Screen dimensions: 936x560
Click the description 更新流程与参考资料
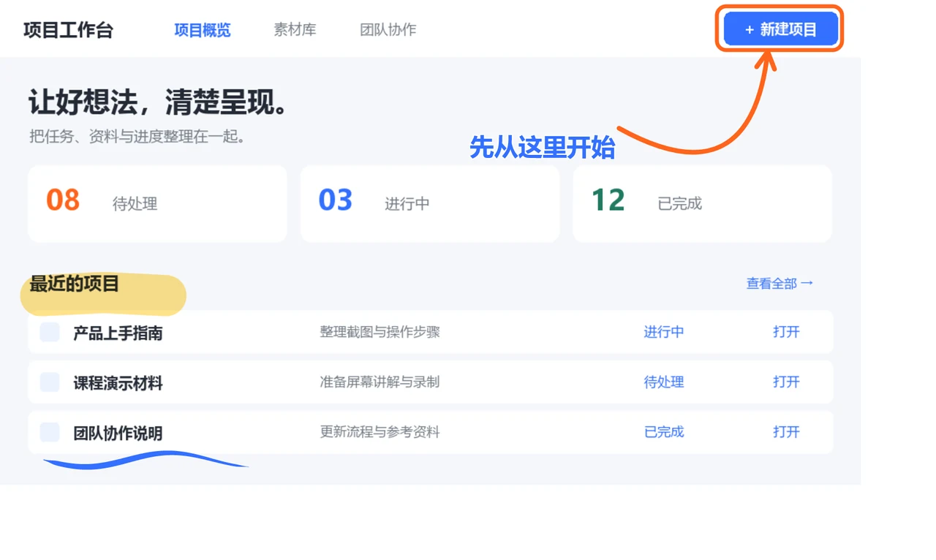coord(380,432)
